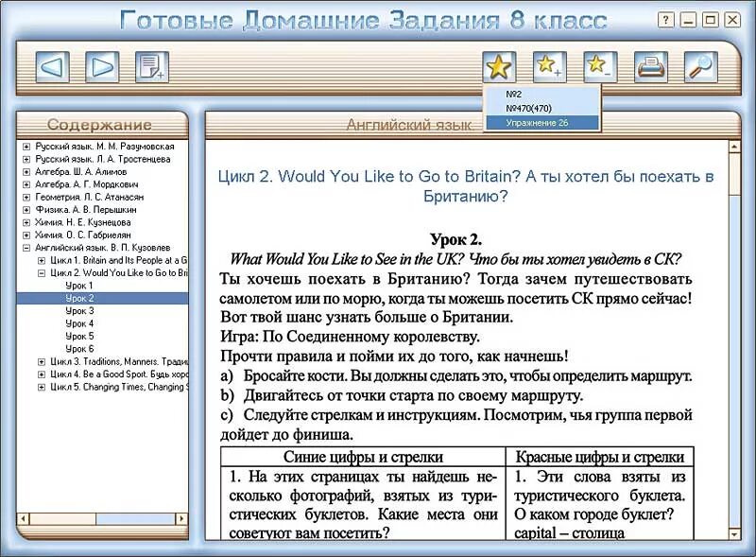
Task: Expand Цикл 3. Traditions, Manners
Action: click(x=42, y=361)
